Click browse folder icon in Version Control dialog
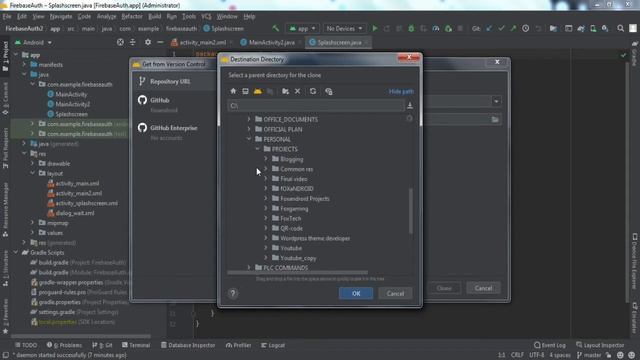Screen dimensions: 640x360 point(495,120)
